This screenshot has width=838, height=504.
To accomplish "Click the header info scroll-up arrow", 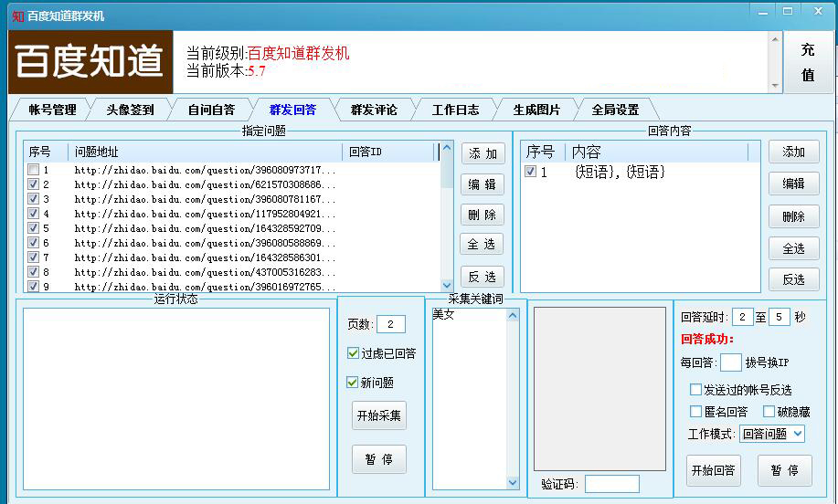I will (x=775, y=39).
